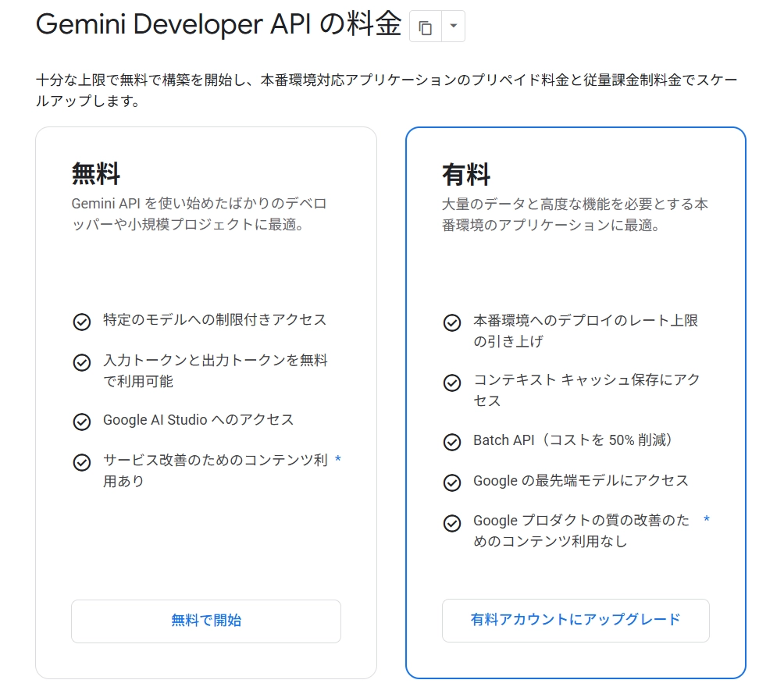This screenshot has width=784, height=687.
Task: Click 有料アカウントにアップグレード button
Action: [576, 620]
